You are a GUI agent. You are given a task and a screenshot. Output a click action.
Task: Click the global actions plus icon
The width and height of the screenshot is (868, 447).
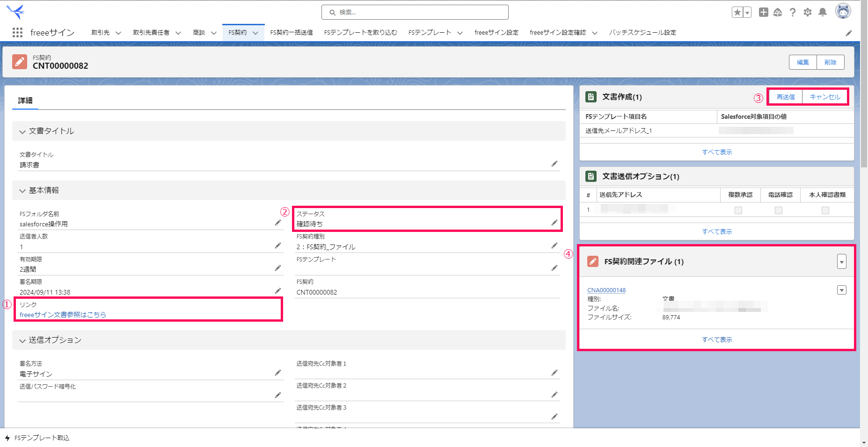763,13
